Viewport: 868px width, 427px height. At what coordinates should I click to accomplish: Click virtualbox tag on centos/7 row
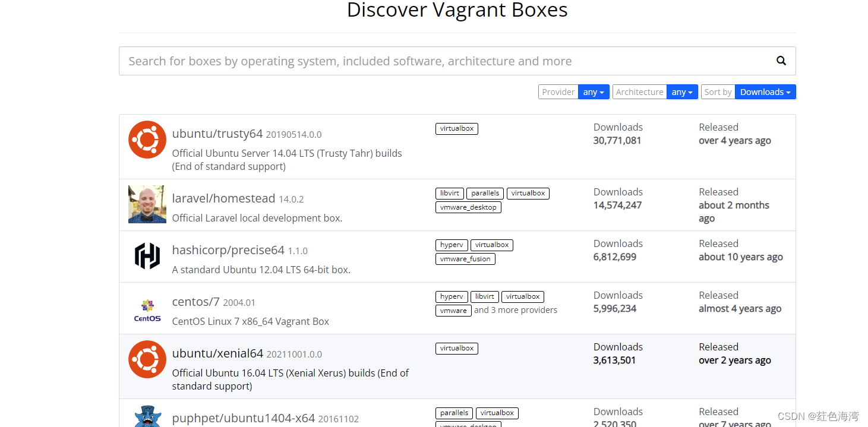[x=523, y=296]
